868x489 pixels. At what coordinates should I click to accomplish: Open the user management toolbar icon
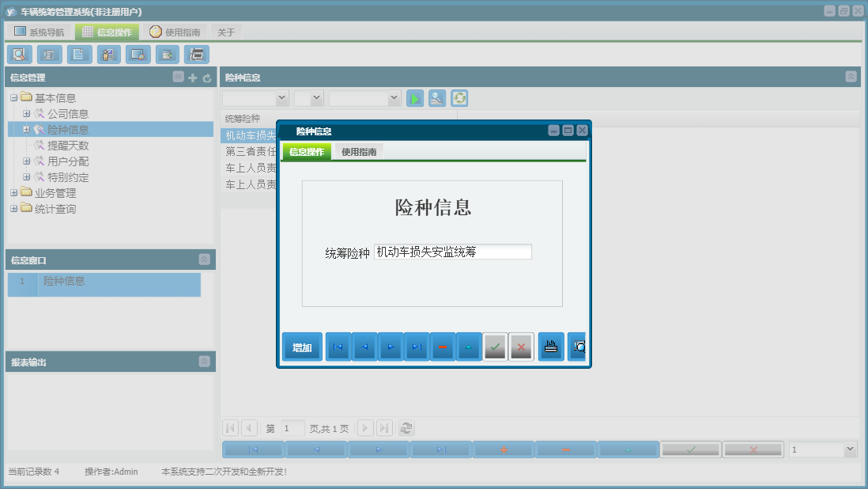(108, 54)
